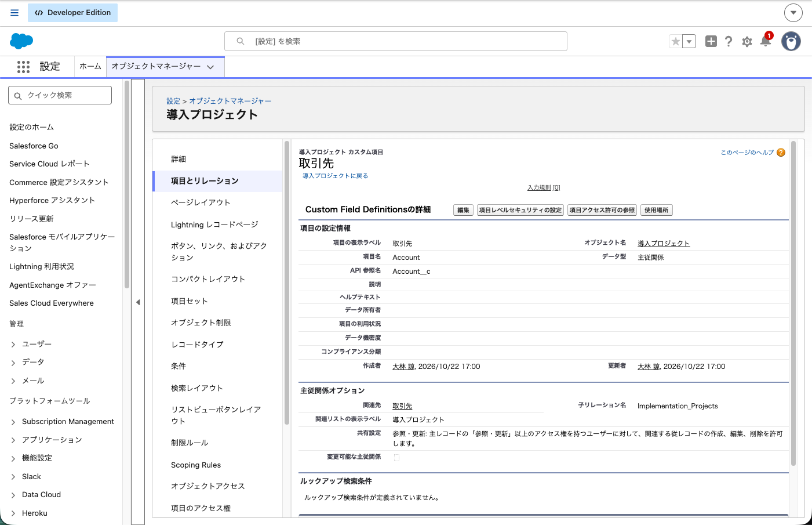
Task: Expand the Slack node
Action: click(13, 477)
